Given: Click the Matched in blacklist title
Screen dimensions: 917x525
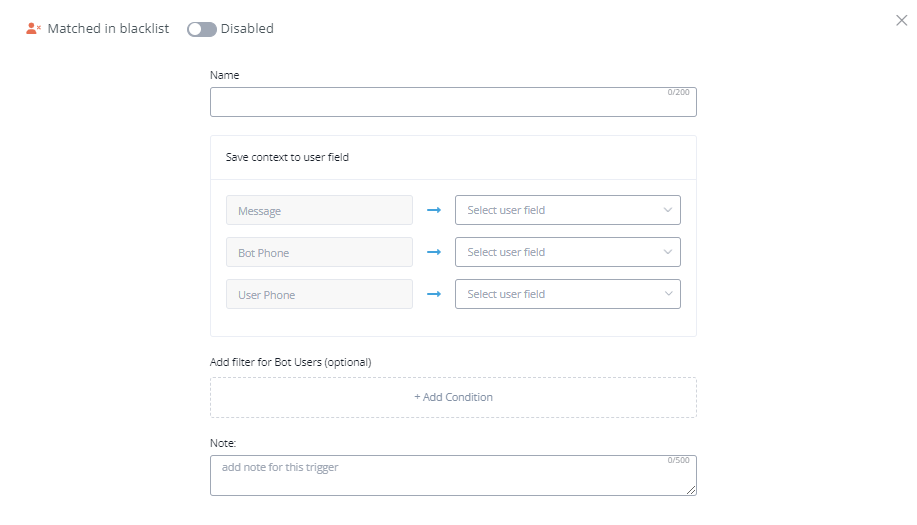Looking at the screenshot, I should (108, 29).
